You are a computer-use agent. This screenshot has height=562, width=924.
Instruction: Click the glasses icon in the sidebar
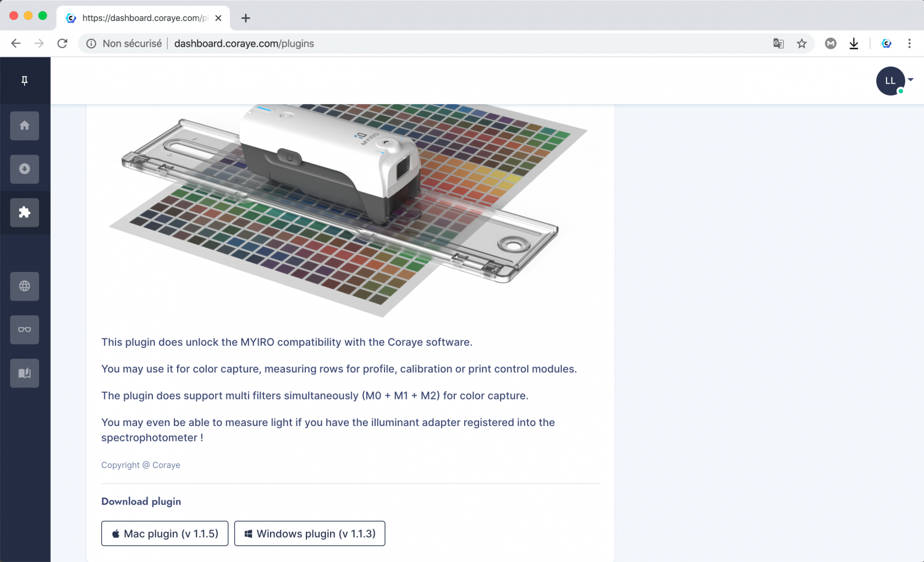(24, 330)
